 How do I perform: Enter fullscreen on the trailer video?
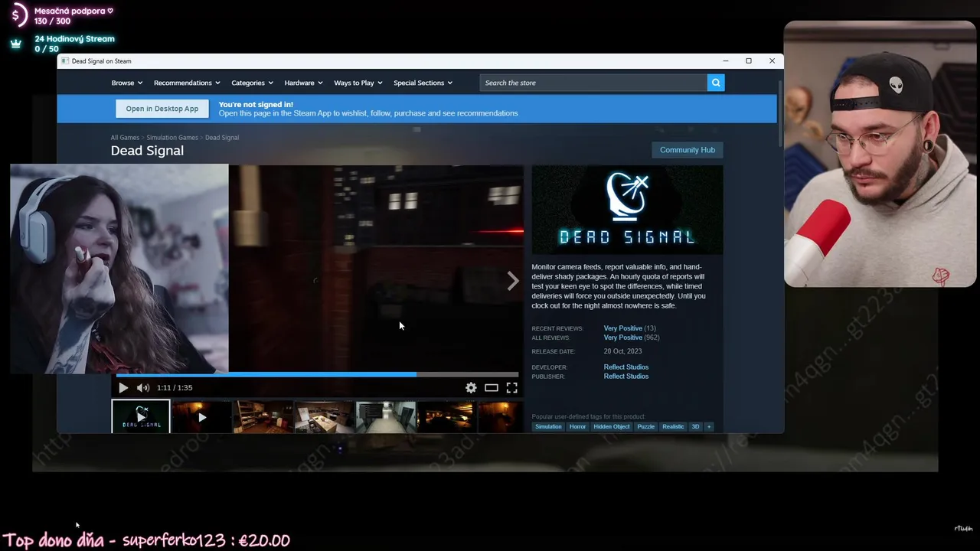pos(512,388)
